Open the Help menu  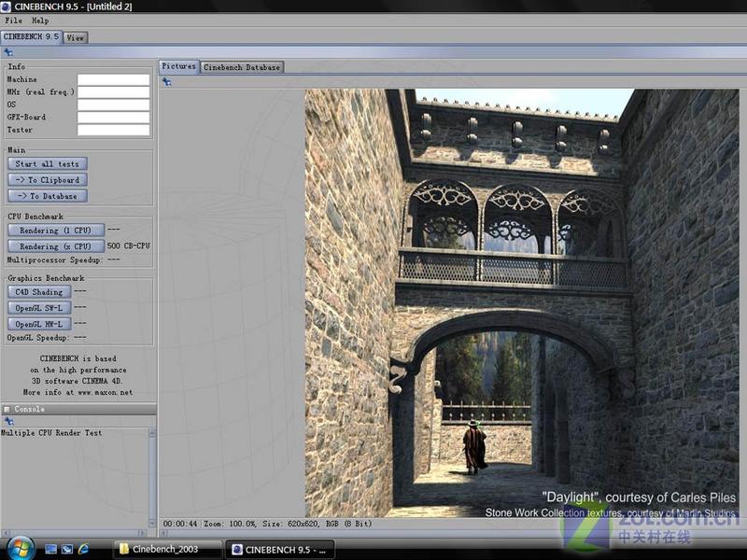(40, 21)
